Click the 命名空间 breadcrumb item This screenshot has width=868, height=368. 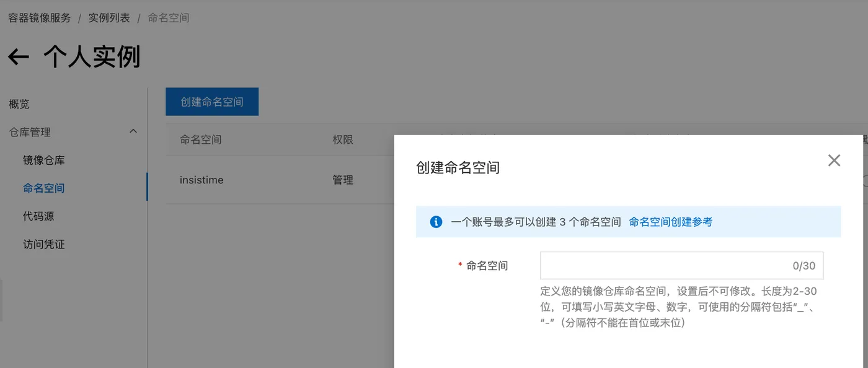pyautogui.click(x=168, y=18)
